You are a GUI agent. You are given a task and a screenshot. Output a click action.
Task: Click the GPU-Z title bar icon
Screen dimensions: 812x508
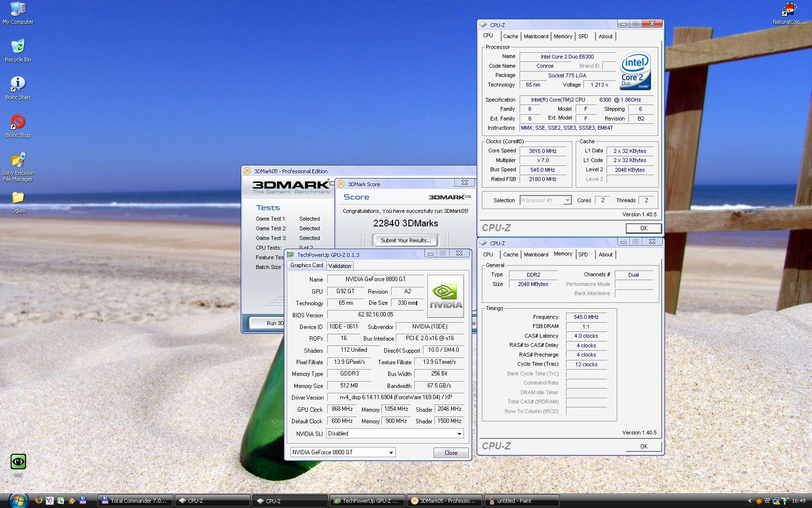tap(290, 254)
